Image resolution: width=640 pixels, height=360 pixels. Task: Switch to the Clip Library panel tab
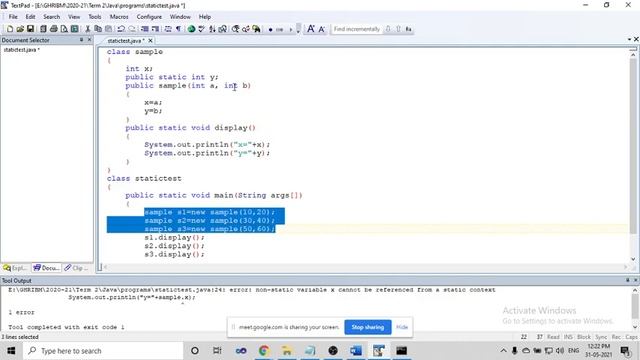77,268
